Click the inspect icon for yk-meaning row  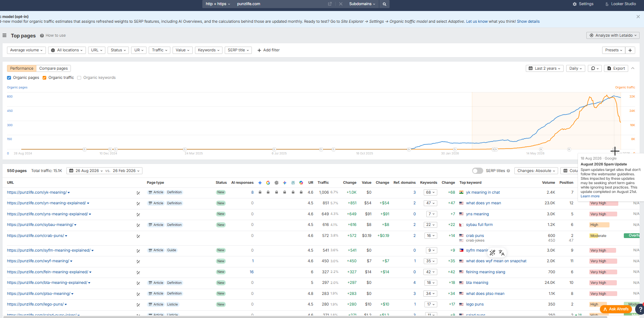pos(138,193)
